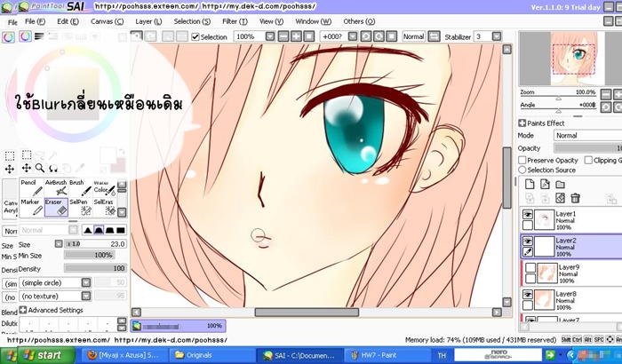This screenshot has width=622, height=364.
Task: Uncheck the Selection checkbox in toolbar
Action: [195, 37]
